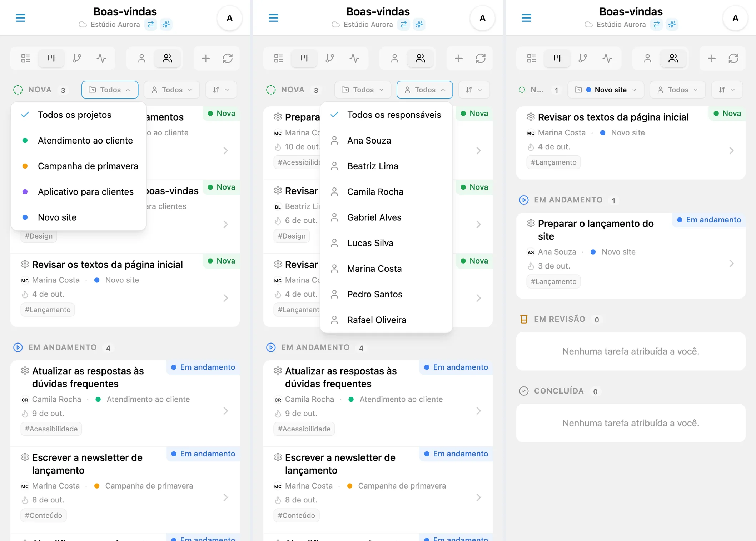This screenshot has height=541, width=756.
Task: Show everyone's tasks in middle panel
Action: coord(420,58)
